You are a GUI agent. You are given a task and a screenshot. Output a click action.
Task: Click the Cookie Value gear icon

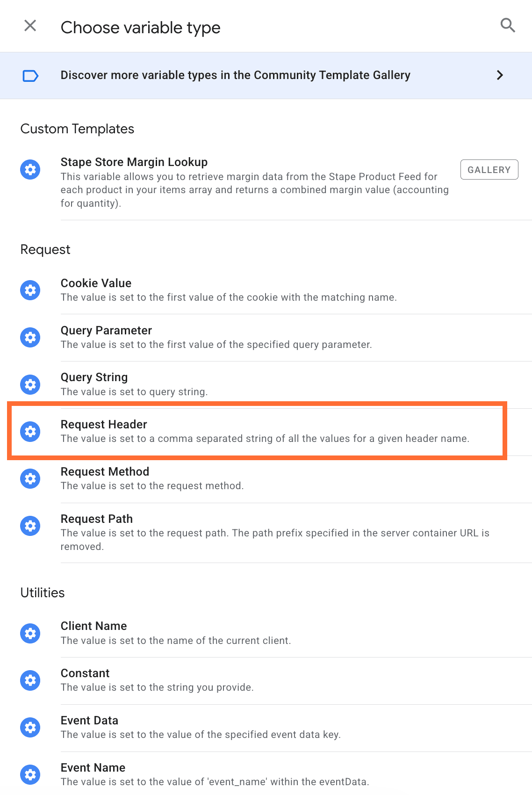(x=30, y=290)
